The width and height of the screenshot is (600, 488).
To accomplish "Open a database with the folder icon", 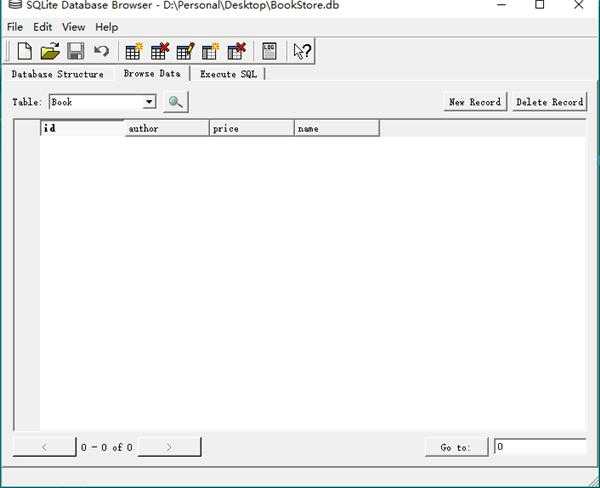I will coord(50,51).
